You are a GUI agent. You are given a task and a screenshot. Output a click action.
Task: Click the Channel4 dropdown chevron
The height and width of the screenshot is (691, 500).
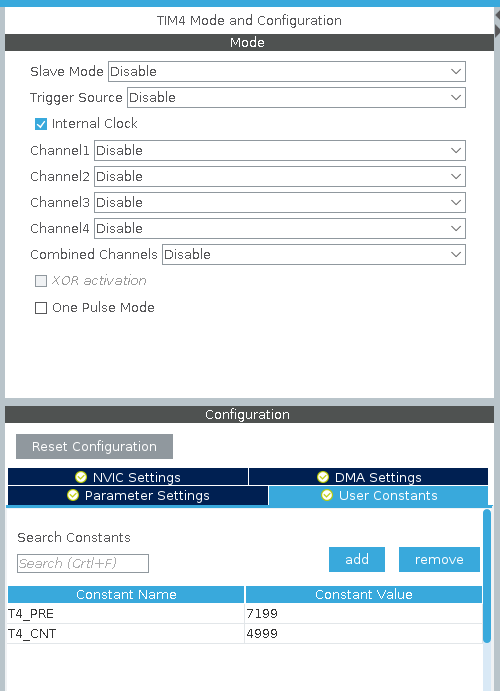[456, 228]
